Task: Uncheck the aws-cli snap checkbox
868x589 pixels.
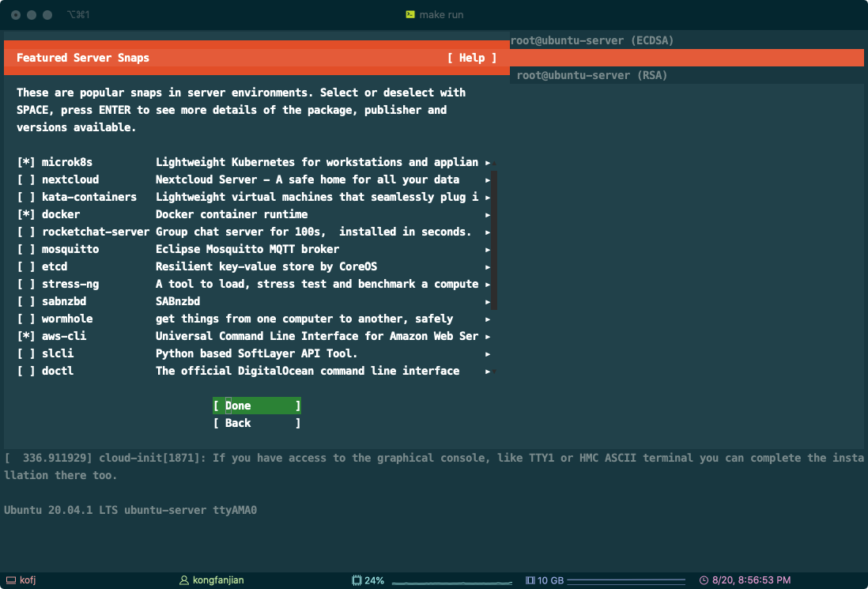Action: tap(26, 336)
